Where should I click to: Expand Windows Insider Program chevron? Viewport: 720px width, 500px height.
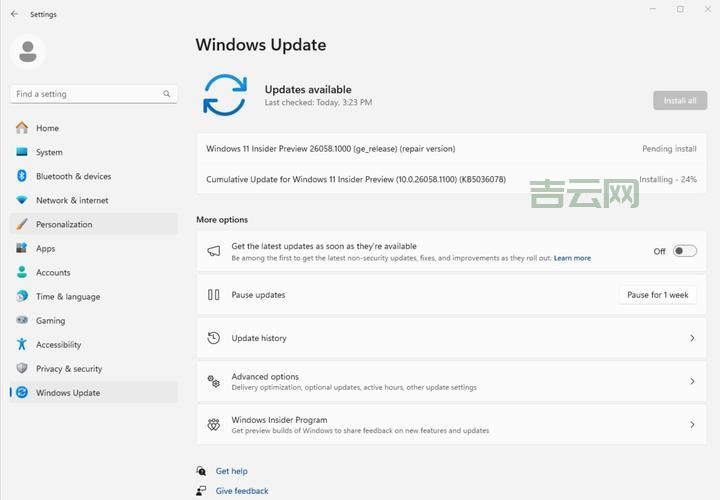692,425
